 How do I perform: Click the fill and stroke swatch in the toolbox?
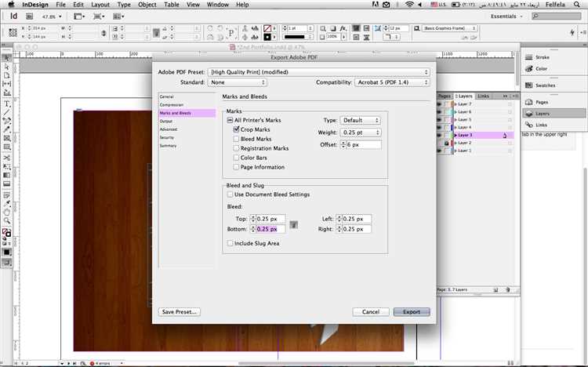(x=7, y=233)
